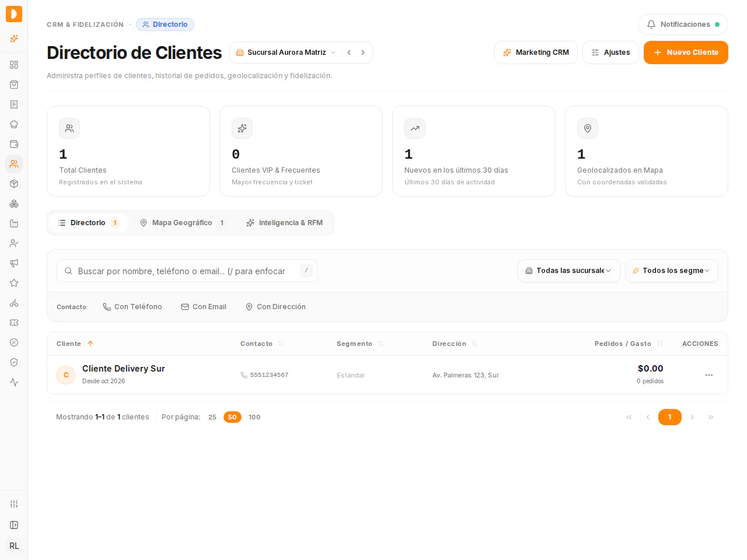Set 100 clients per page
This screenshot has width=747, height=560.
coord(254,417)
